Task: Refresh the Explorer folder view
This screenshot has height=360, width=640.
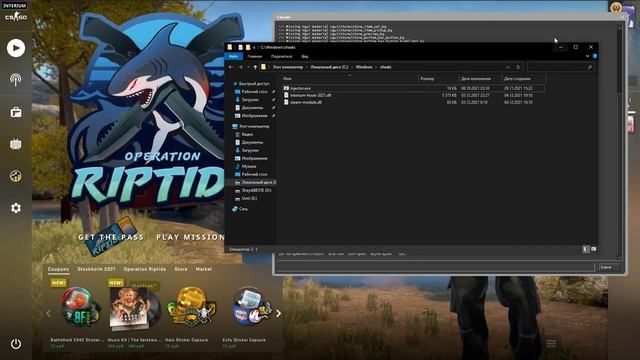Action: (x=518, y=67)
